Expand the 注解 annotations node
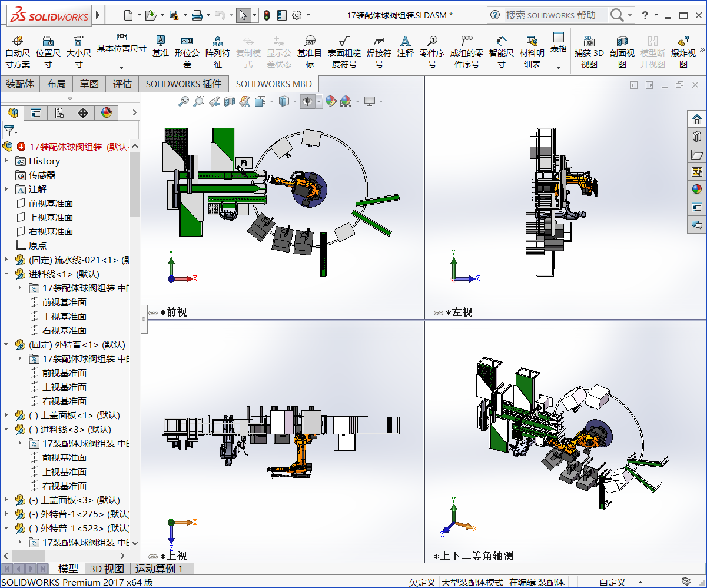This screenshot has height=588, width=707. coord(6,189)
